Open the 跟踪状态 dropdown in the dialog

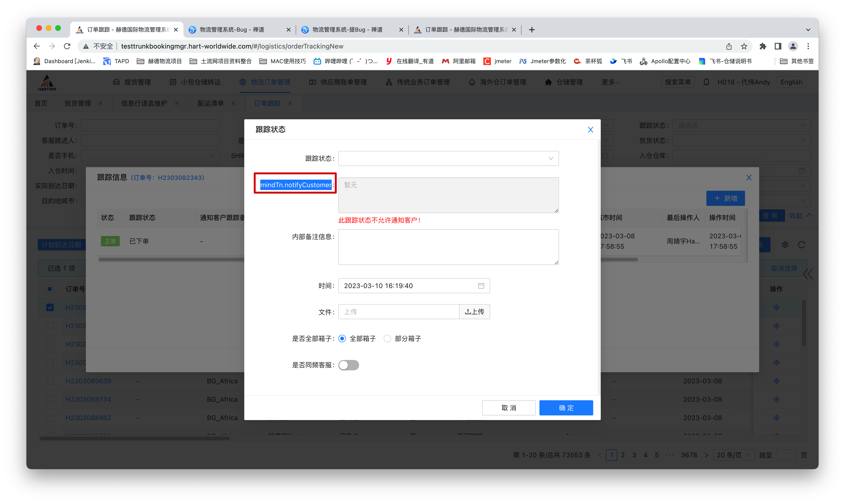click(448, 158)
